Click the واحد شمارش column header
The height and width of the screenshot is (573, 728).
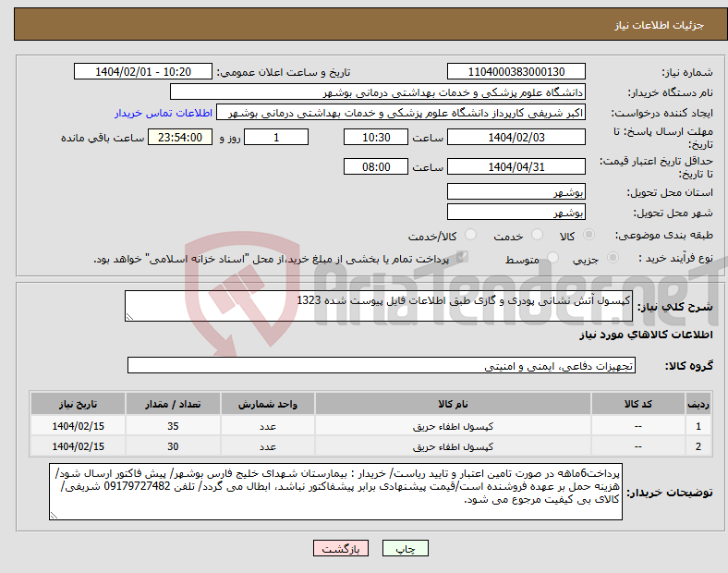(x=268, y=404)
